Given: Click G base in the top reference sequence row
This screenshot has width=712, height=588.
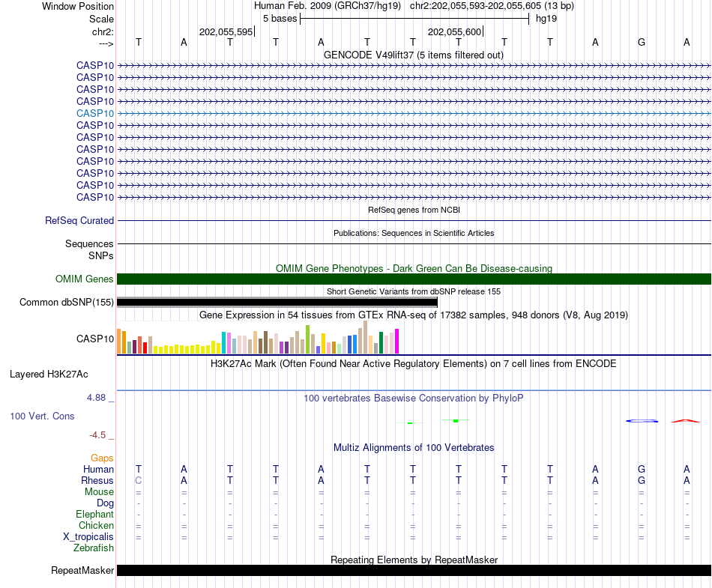Looking at the screenshot, I should click(x=641, y=43).
